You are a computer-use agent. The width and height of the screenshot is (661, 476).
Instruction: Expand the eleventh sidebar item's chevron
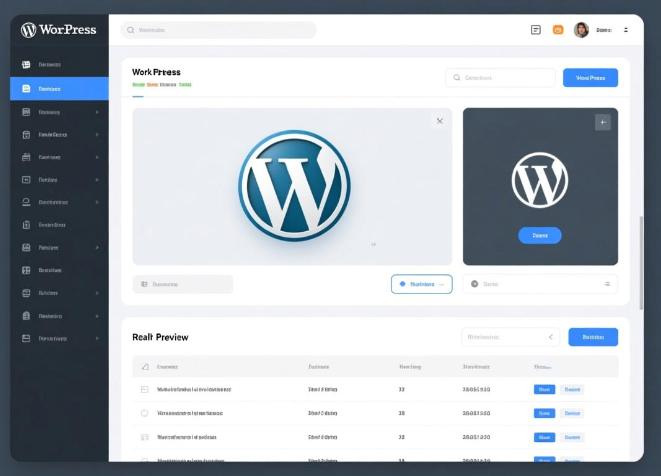point(97,293)
